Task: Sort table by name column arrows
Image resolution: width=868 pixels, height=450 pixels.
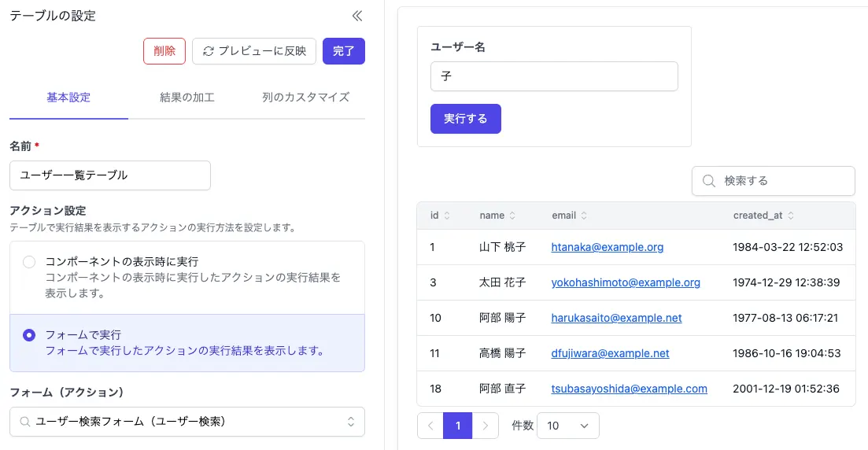Action: [x=512, y=216]
